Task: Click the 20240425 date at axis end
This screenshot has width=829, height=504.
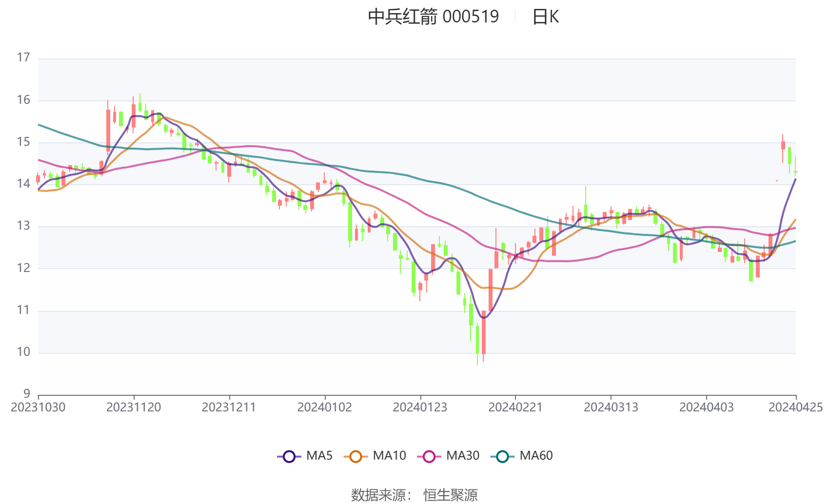Action: (x=795, y=407)
